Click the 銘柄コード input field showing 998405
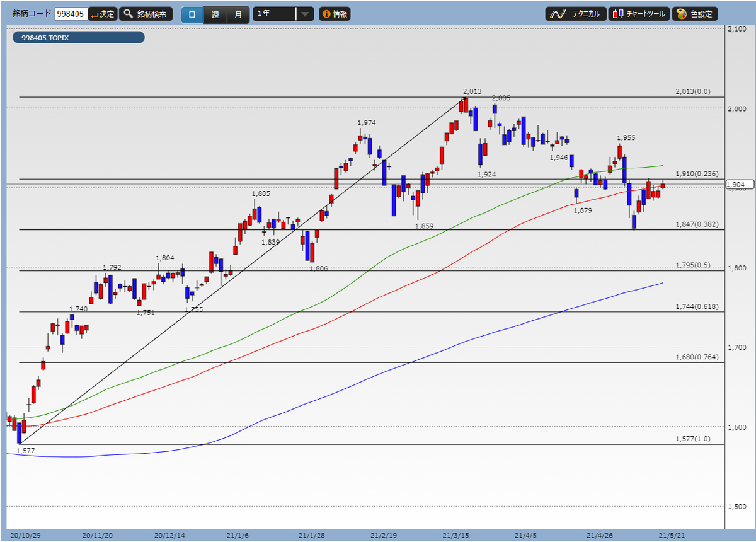The height and width of the screenshot is (542, 756). (70, 14)
